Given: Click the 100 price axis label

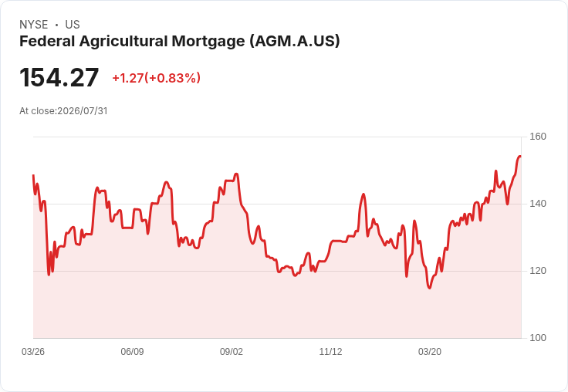Looking at the screenshot, I should coord(538,338).
